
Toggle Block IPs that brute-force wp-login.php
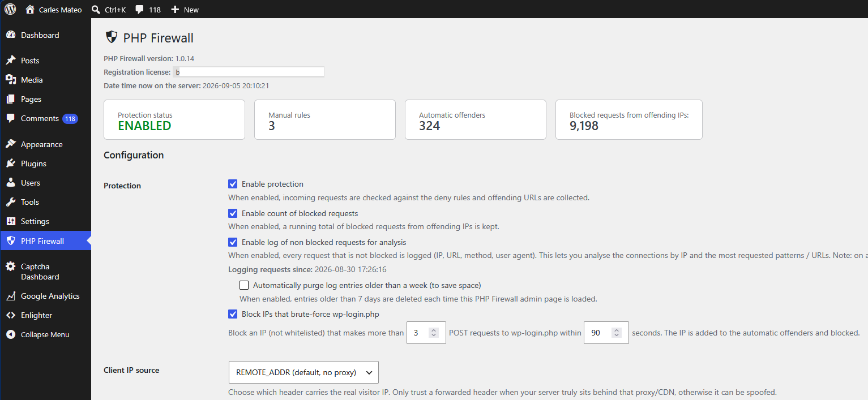click(233, 314)
